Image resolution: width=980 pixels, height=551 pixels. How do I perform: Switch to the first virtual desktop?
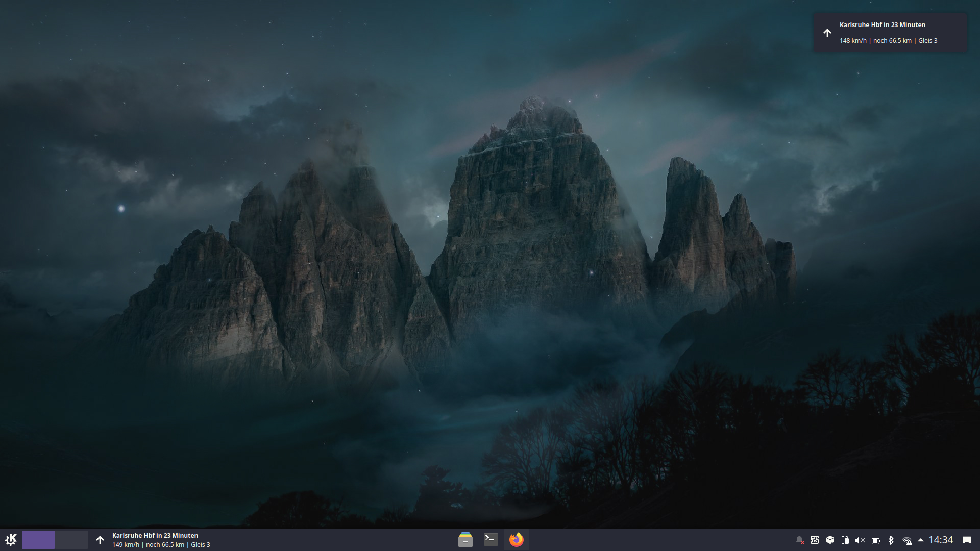coord(38,540)
